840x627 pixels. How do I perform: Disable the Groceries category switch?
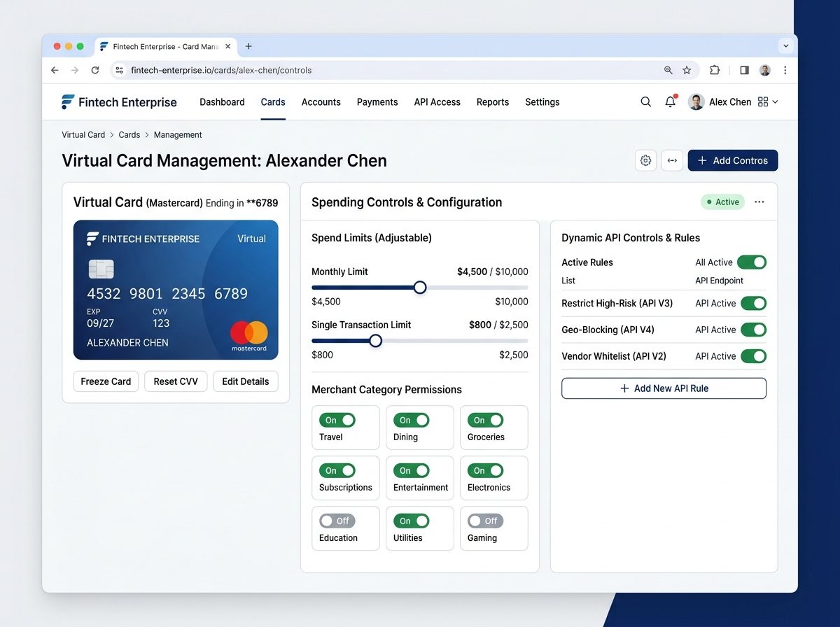click(x=486, y=421)
